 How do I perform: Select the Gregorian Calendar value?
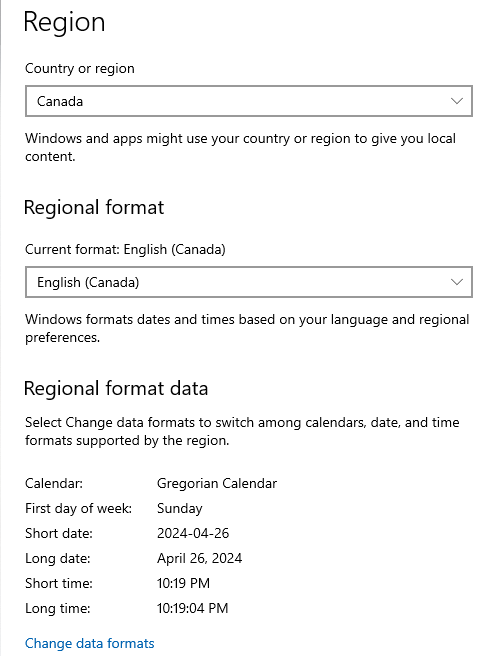tap(217, 484)
